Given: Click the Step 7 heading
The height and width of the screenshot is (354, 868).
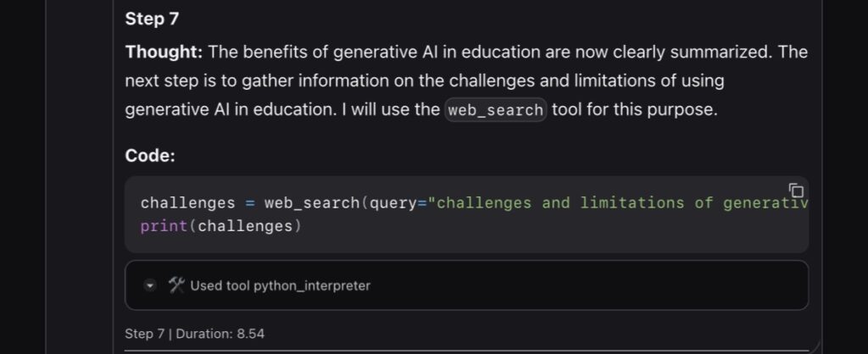Looking at the screenshot, I should [152, 18].
